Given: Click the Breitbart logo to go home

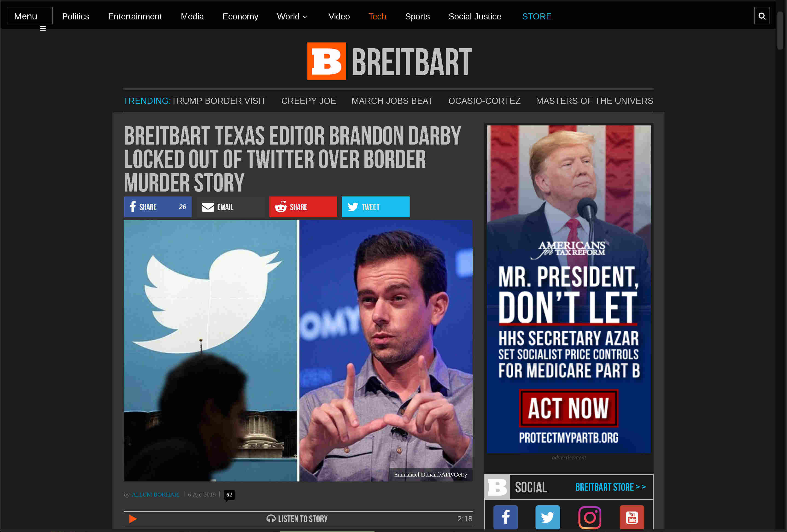Looking at the screenshot, I should tap(389, 61).
